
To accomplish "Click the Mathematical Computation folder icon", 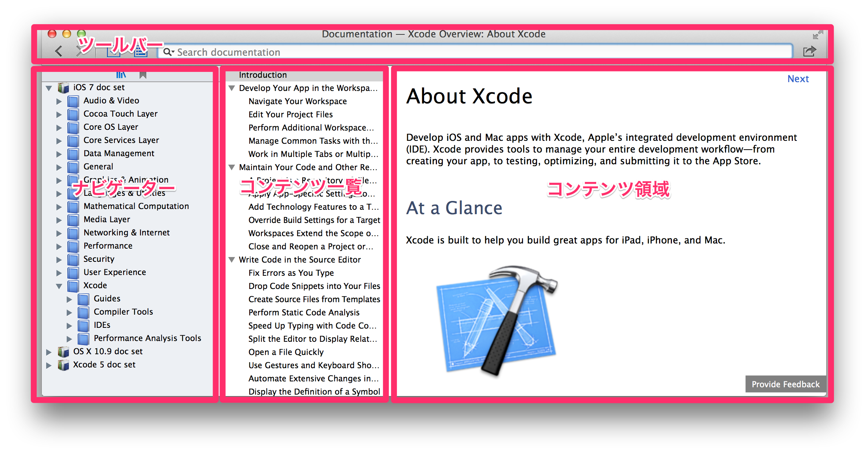I will [x=73, y=206].
